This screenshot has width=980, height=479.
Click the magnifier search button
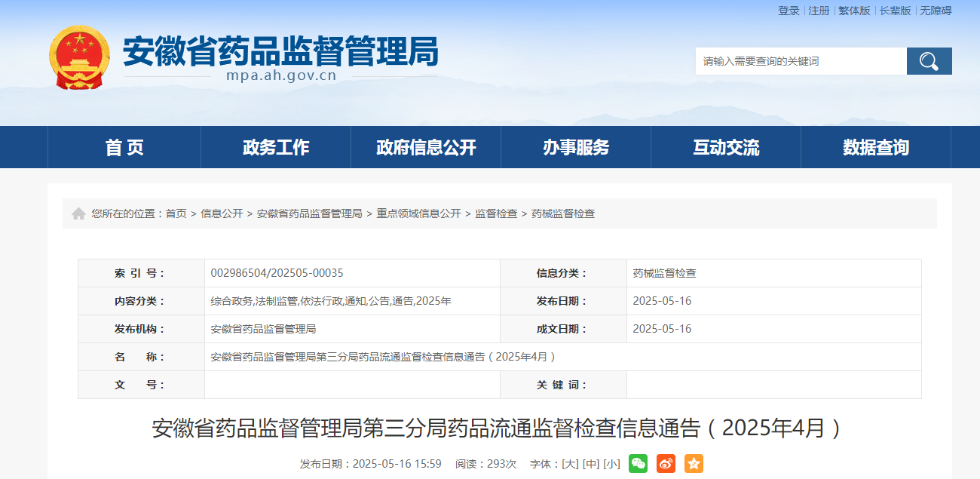click(x=929, y=61)
